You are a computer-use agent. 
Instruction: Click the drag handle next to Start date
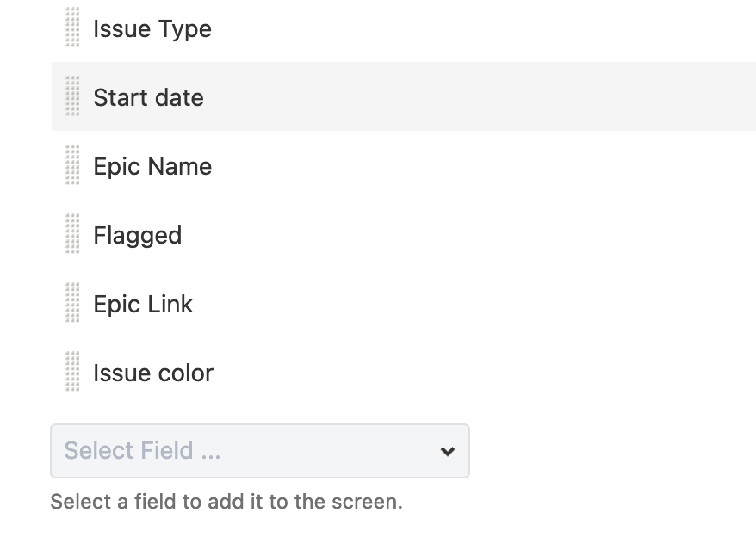tap(72, 96)
